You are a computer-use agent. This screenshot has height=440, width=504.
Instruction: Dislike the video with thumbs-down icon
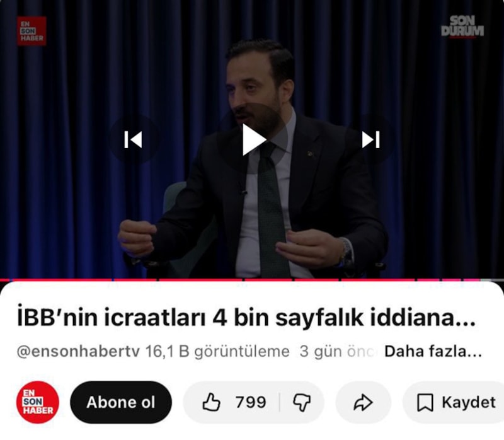pyautogui.click(x=302, y=402)
